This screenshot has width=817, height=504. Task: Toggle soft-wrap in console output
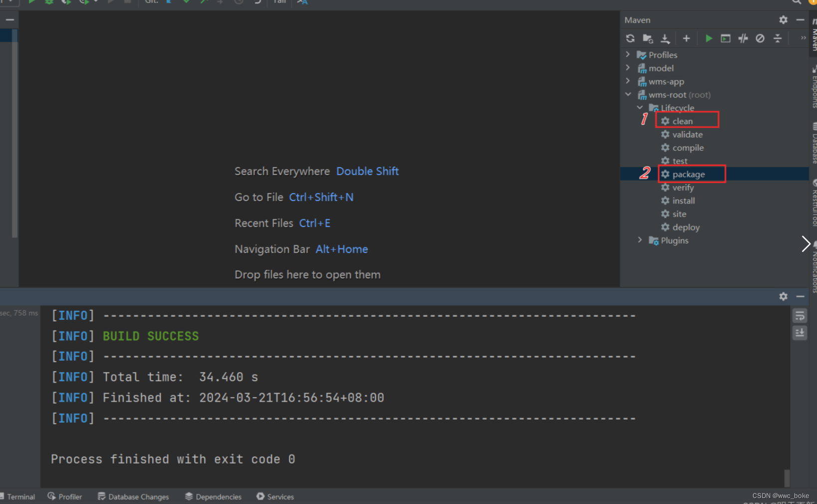(800, 316)
